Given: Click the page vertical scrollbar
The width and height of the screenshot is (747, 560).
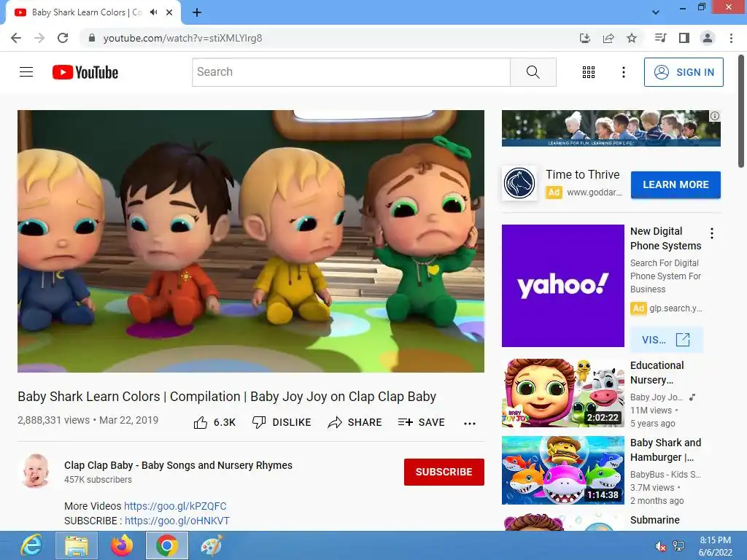Looking at the screenshot, I should coord(741,111).
